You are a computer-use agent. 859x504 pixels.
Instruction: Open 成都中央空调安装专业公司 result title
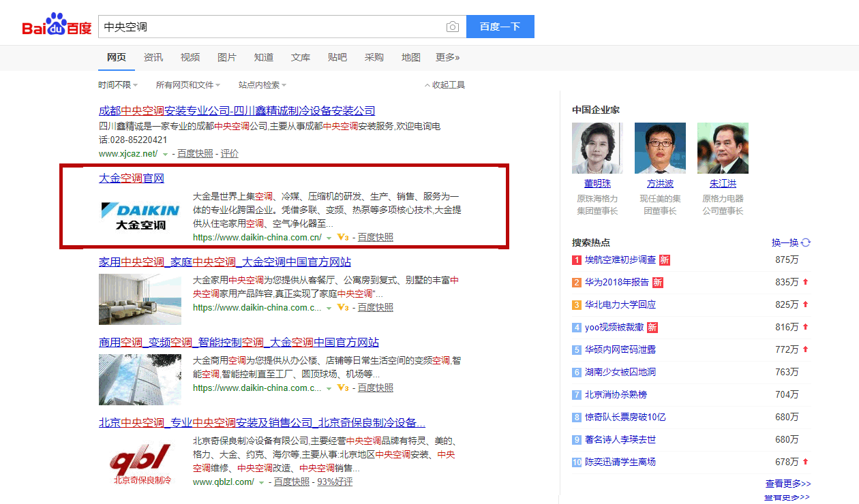click(237, 110)
